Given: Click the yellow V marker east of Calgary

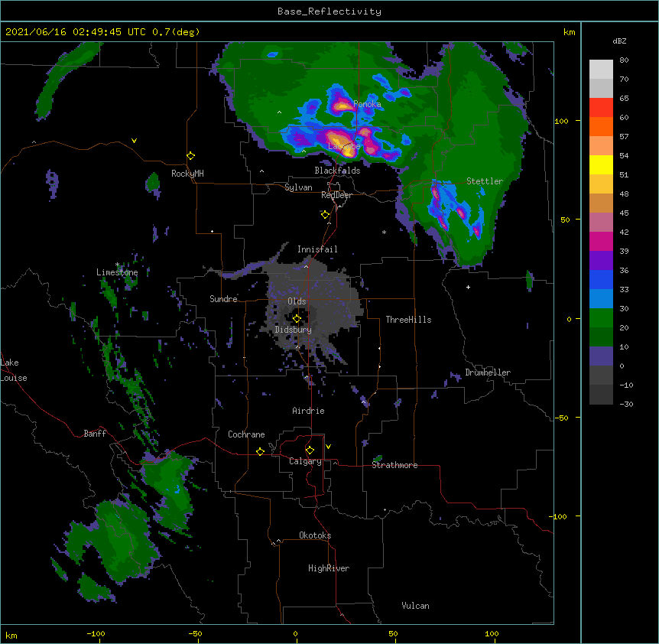Looking at the screenshot, I should [x=328, y=447].
